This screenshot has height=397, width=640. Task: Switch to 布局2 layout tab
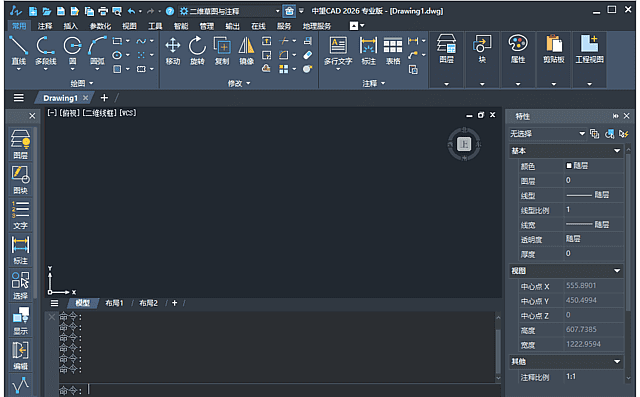click(x=148, y=303)
